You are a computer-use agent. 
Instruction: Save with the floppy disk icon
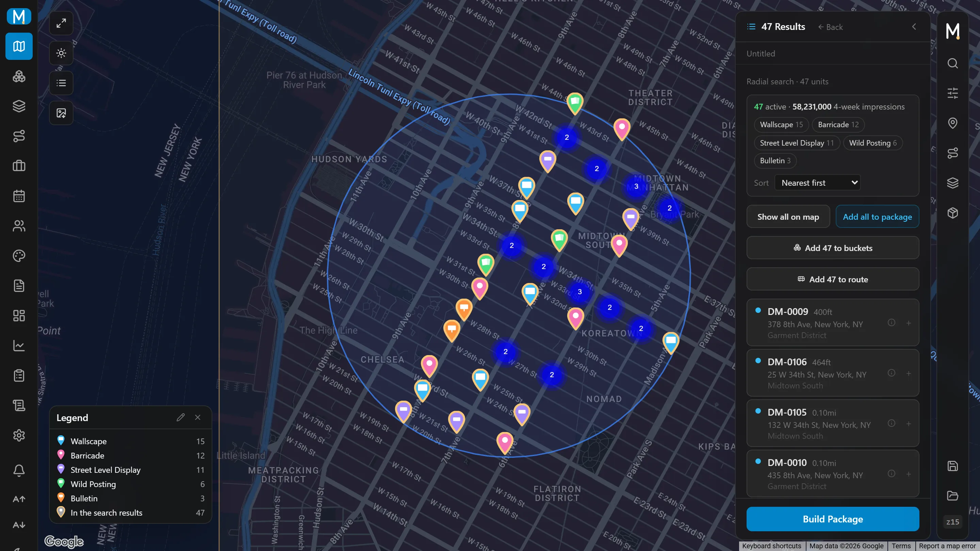click(x=952, y=466)
